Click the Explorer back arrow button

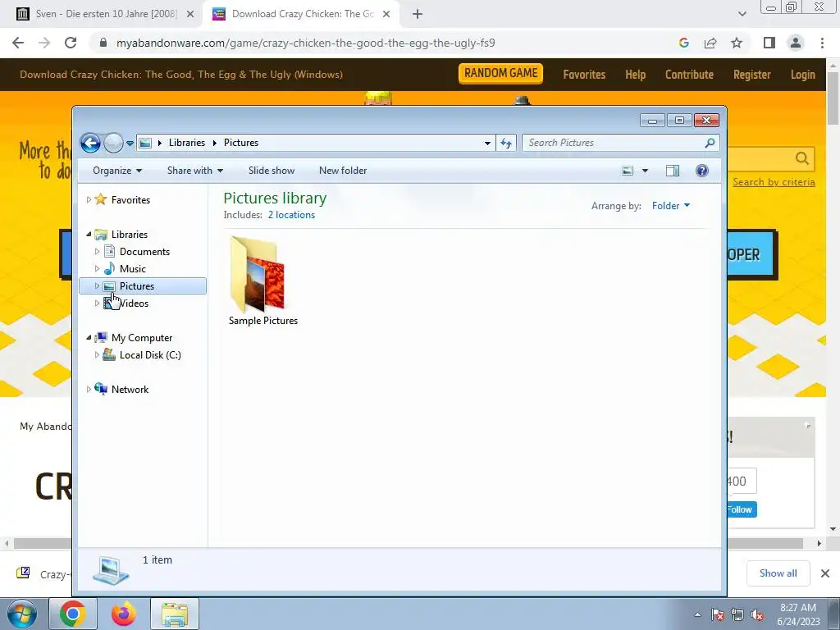pyautogui.click(x=90, y=143)
